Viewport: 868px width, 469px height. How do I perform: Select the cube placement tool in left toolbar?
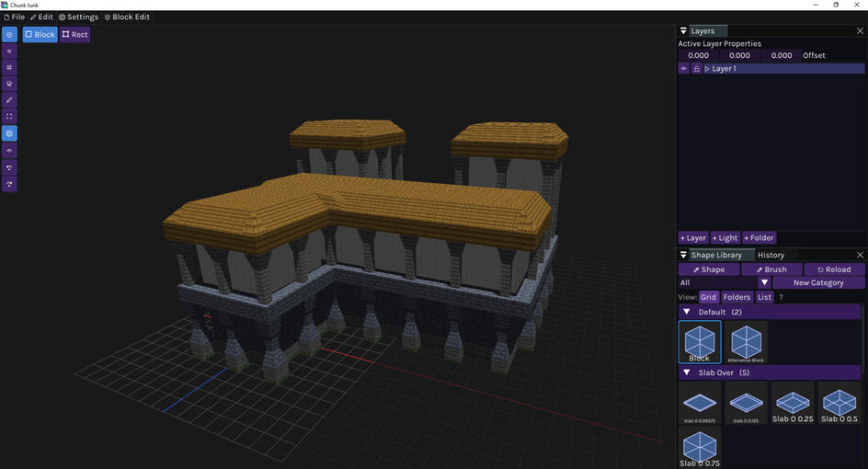[9, 34]
